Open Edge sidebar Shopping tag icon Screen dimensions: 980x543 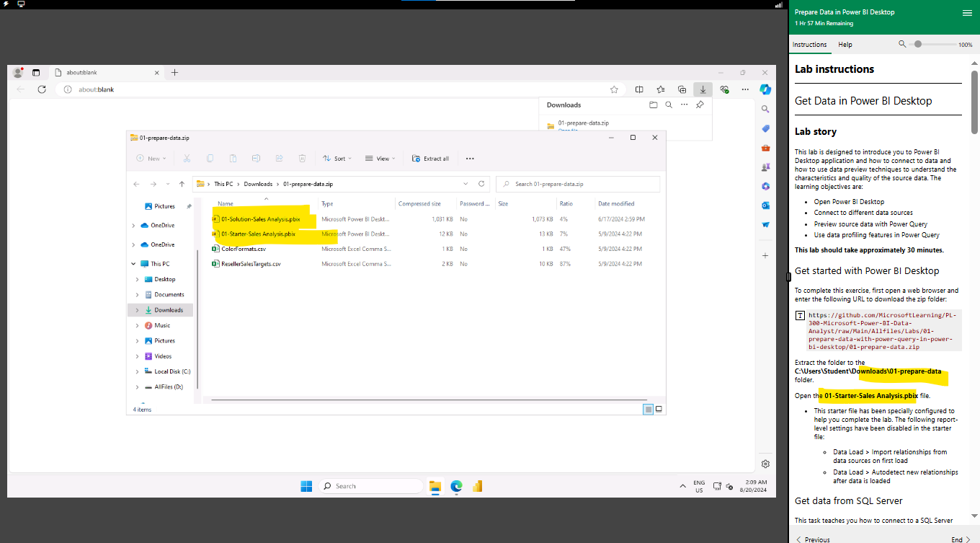coord(765,128)
